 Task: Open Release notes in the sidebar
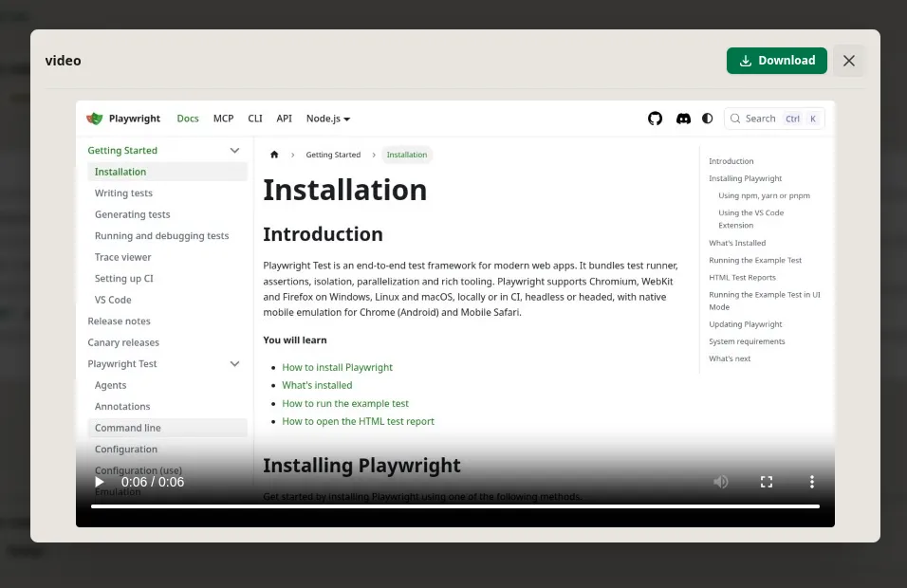[x=120, y=322]
